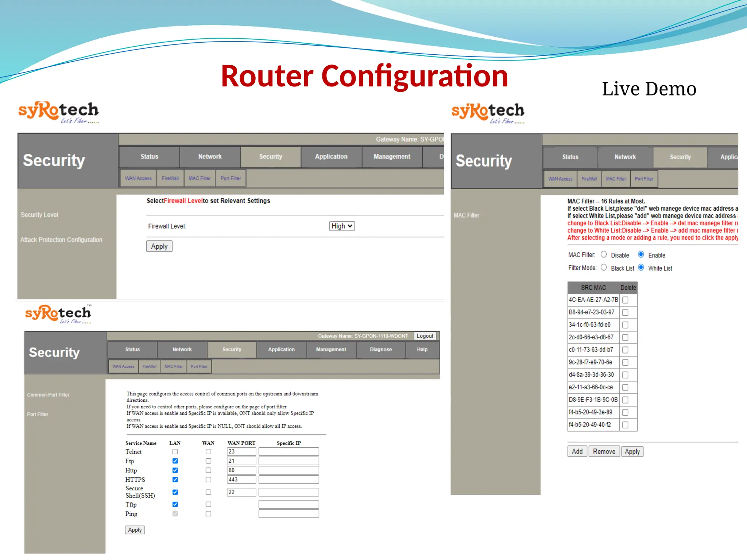Check delete box for 9c-28-f7-e9-70-6e

(625, 362)
